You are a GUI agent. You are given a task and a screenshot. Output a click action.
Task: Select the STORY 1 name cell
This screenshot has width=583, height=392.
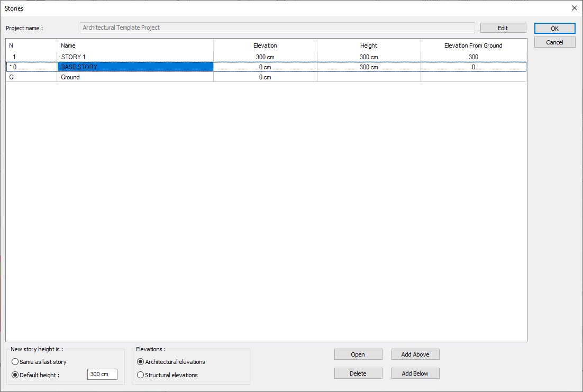click(135, 57)
